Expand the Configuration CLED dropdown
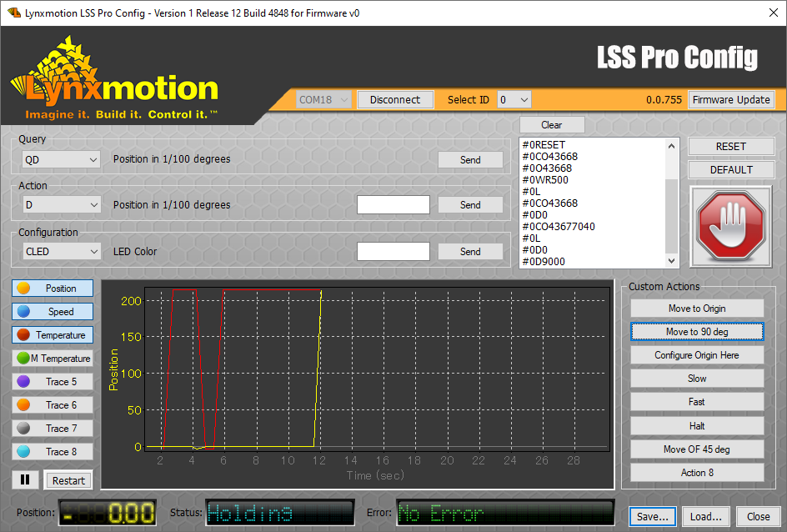The image size is (787, 532). (x=61, y=252)
